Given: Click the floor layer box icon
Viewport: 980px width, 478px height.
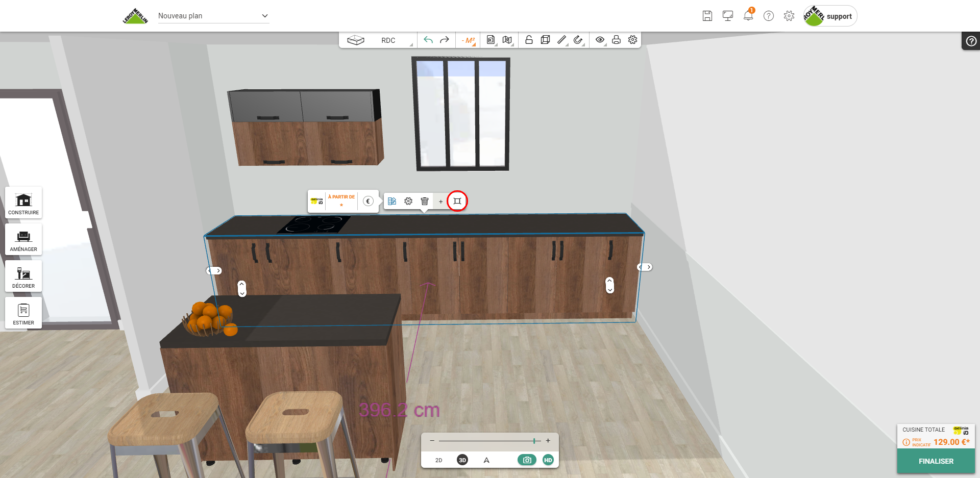Looking at the screenshot, I should point(356,40).
